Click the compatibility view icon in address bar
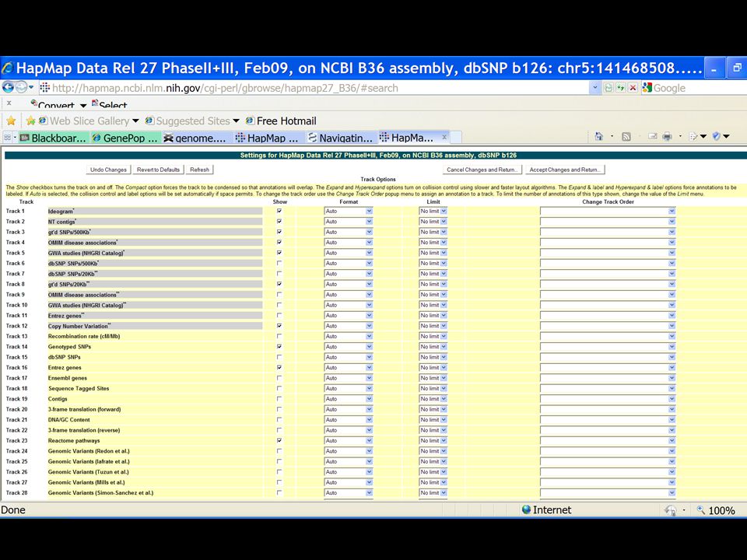The width and height of the screenshot is (747, 560). (608, 88)
